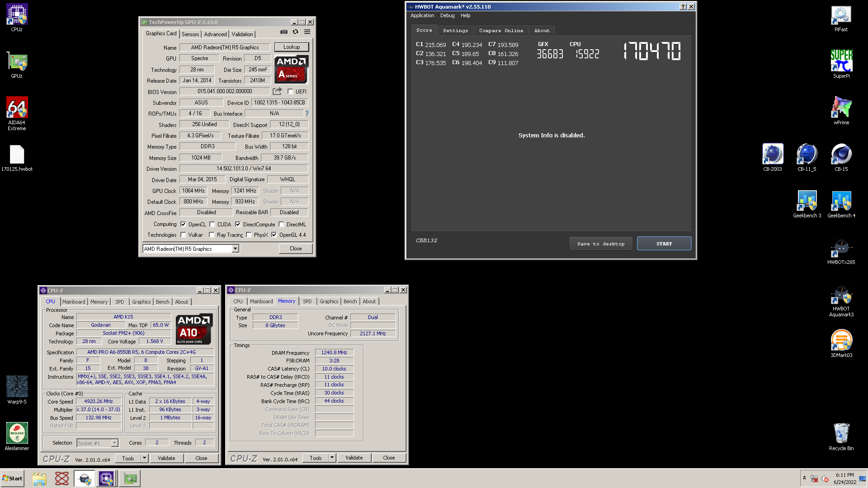
Task: Expand Tools dropdown arrow in CPU-Z Memory window
Action: click(x=332, y=458)
